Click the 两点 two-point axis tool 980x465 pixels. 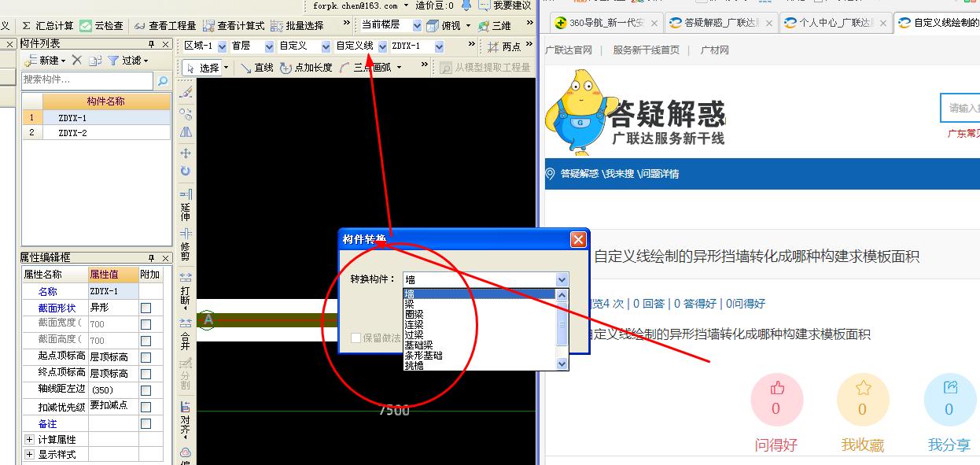click(504, 46)
